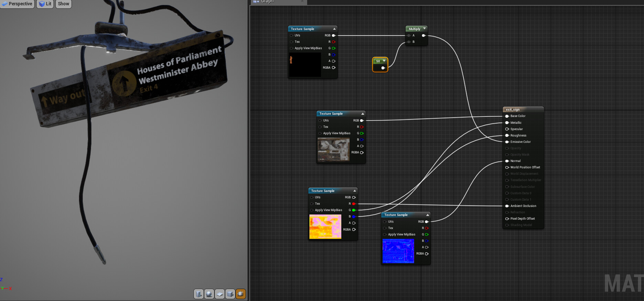Click the Ambient Occlusion input pin
The width and height of the screenshot is (644, 301).
click(507, 206)
